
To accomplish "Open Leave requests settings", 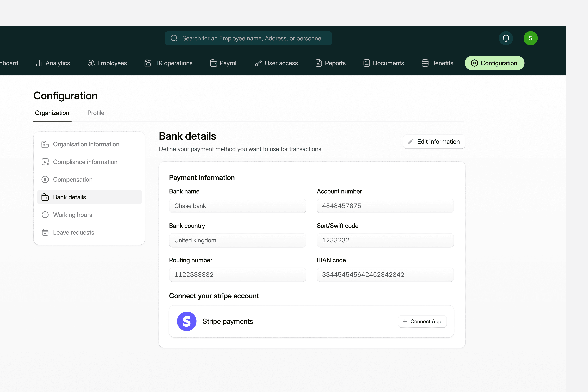I will tap(90, 233).
